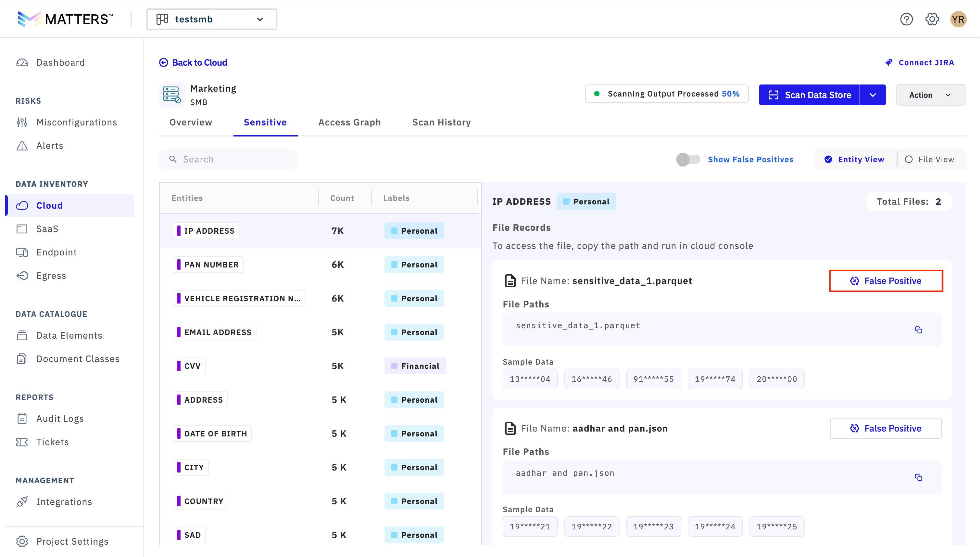This screenshot has height=557, width=980.
Task: Select COUNTRY entity row
Action: (320, 501)
